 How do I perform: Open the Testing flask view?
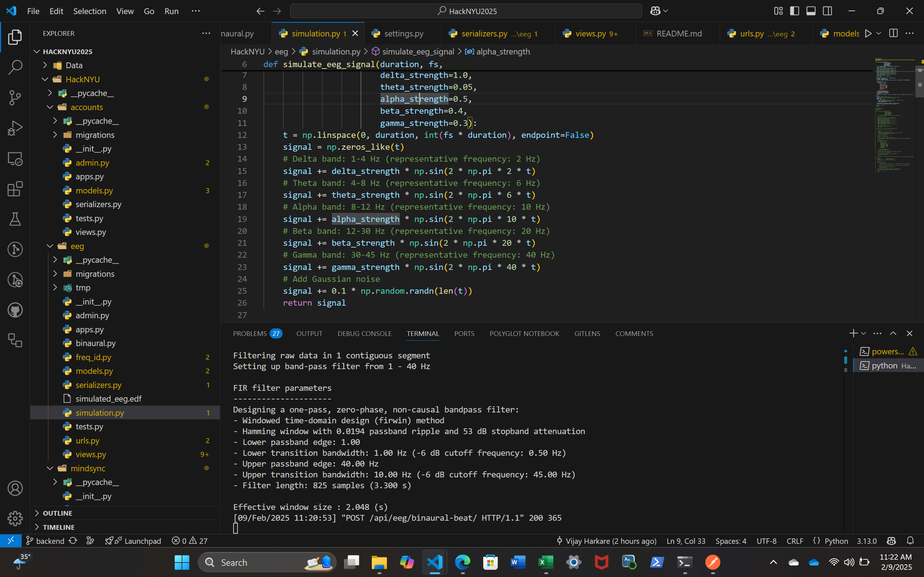tap(15, 219)
